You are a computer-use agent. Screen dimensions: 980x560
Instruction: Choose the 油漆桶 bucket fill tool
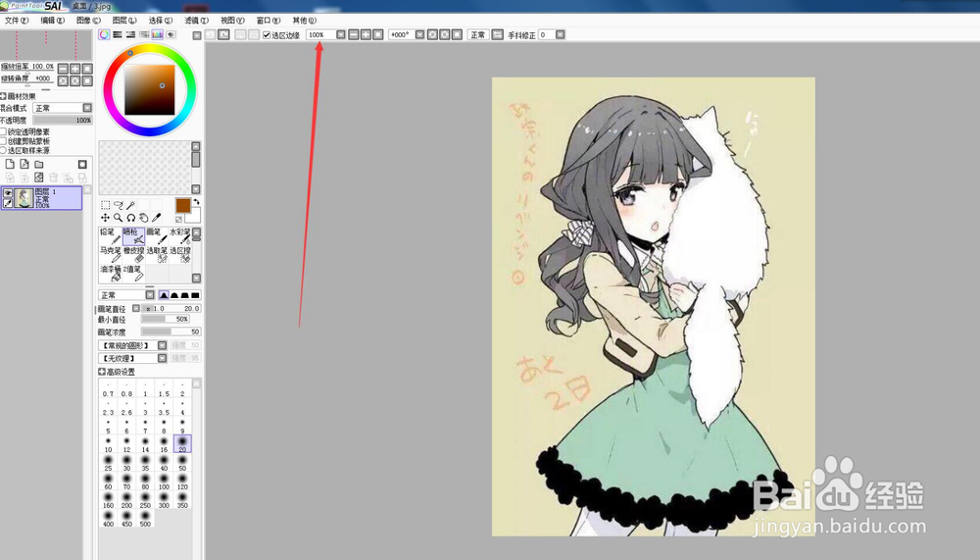coord(110,274)
